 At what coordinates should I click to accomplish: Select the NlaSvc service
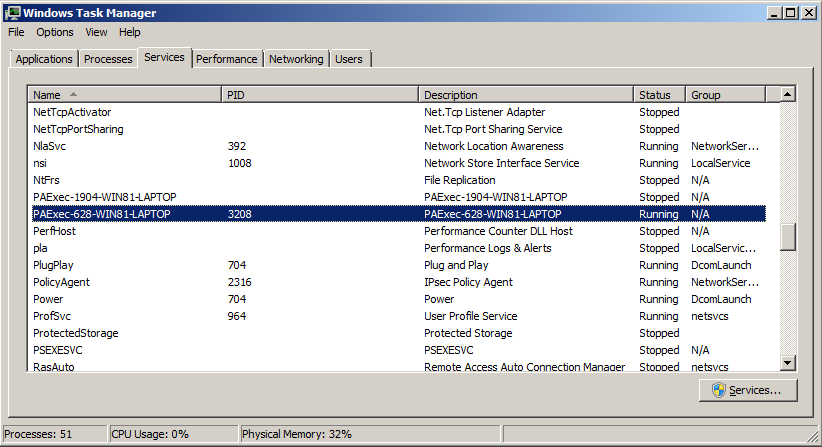coord(49,146)
